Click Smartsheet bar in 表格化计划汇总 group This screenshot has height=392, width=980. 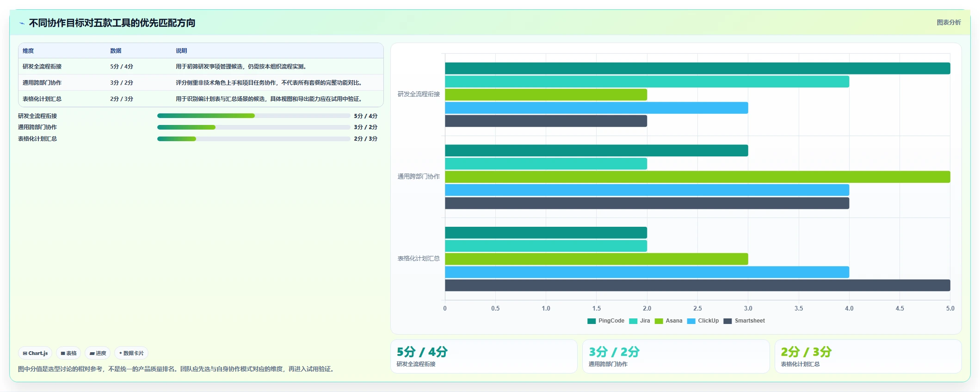(x=697, y=286)
